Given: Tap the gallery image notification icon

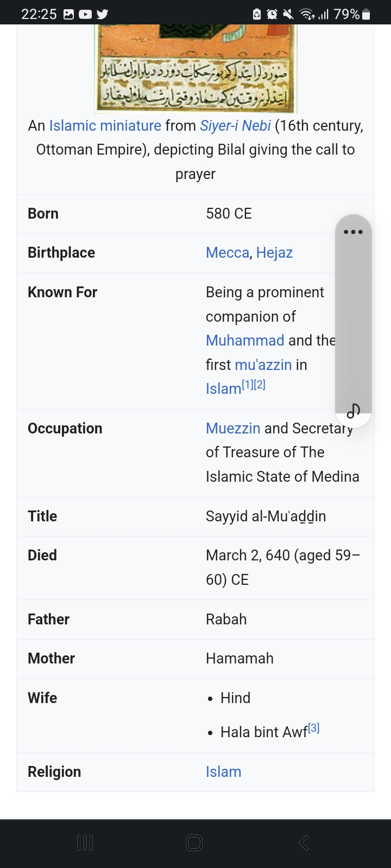Looking at the screenshot, I should (69, 15).
